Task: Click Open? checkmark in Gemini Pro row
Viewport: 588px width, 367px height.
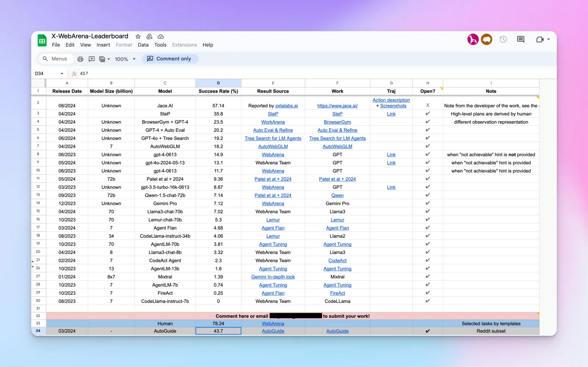Action: point(427,203)
